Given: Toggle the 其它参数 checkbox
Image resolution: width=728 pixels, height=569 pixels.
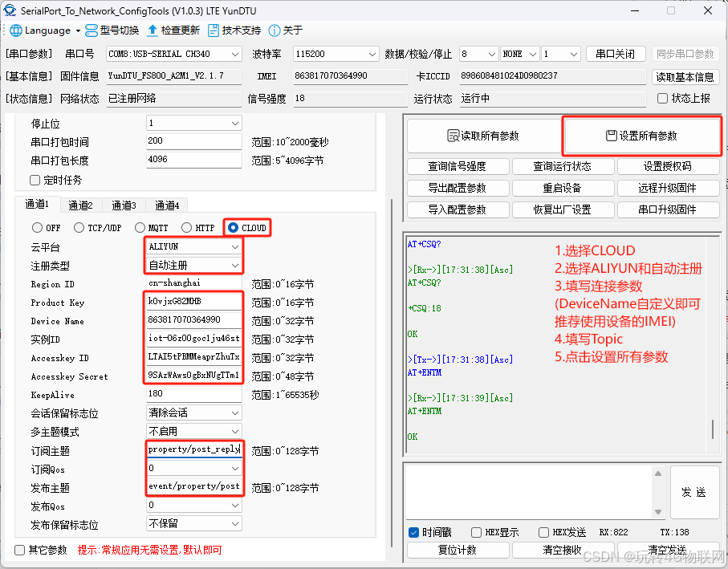Looking at the screenshot, I should coord(19,551).
